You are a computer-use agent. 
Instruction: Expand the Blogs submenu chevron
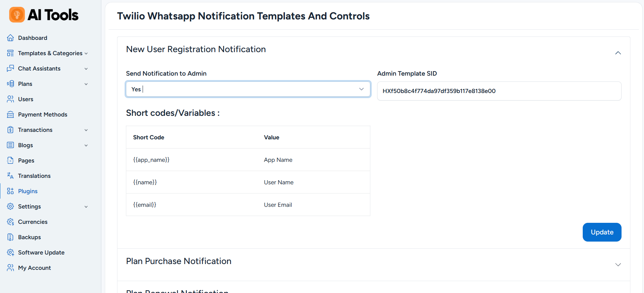pos(86,145)
